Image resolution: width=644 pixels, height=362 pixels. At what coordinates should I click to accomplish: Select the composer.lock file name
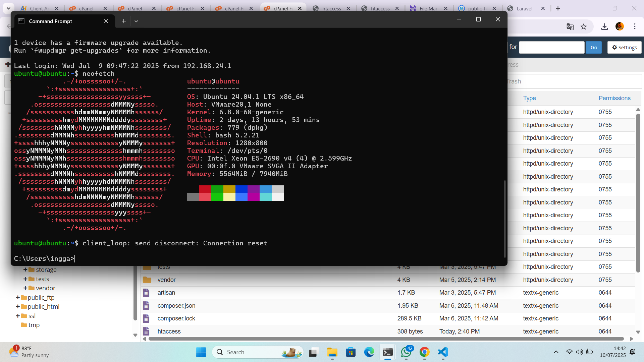tap(176, 318)
